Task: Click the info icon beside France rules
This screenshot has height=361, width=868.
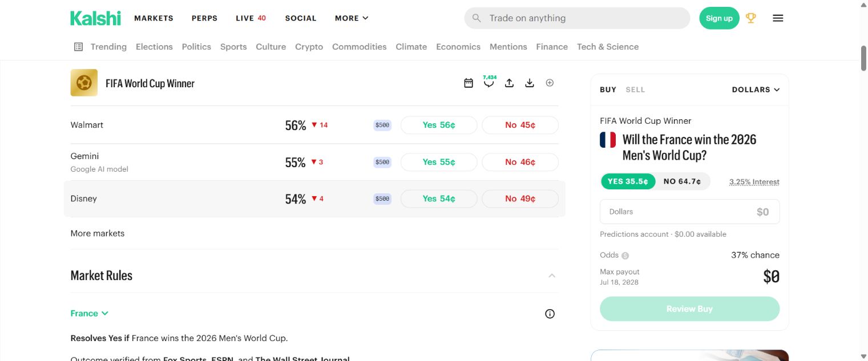Action: pyautogui.click(x=550, y=314)
